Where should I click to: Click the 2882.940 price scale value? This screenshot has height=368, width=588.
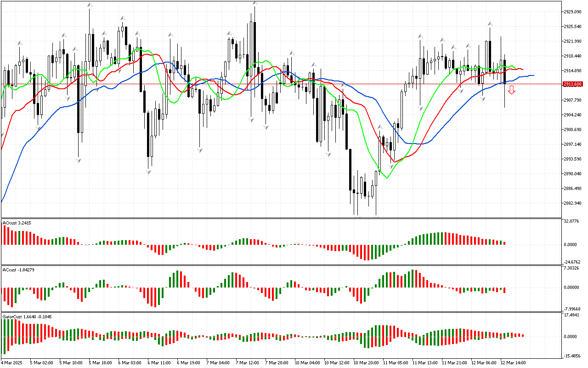pyautogui.click(x=573, y=203)
